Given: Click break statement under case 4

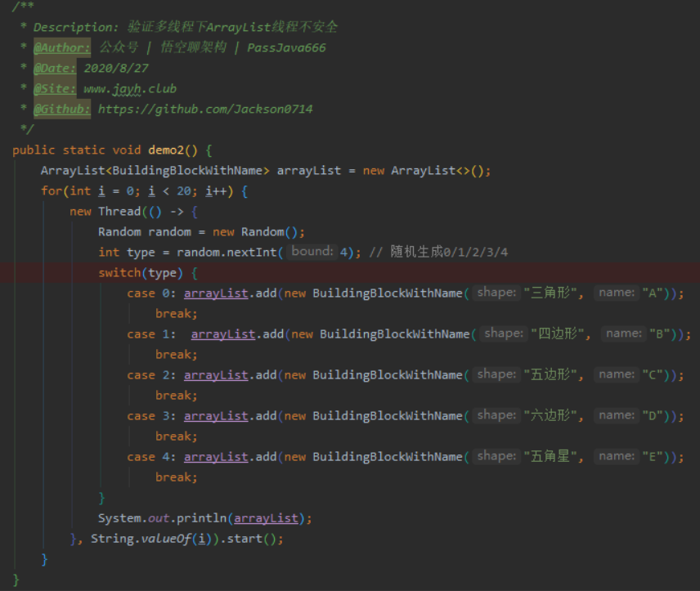Looking at the screenshot, I should (x=177, y=477).
